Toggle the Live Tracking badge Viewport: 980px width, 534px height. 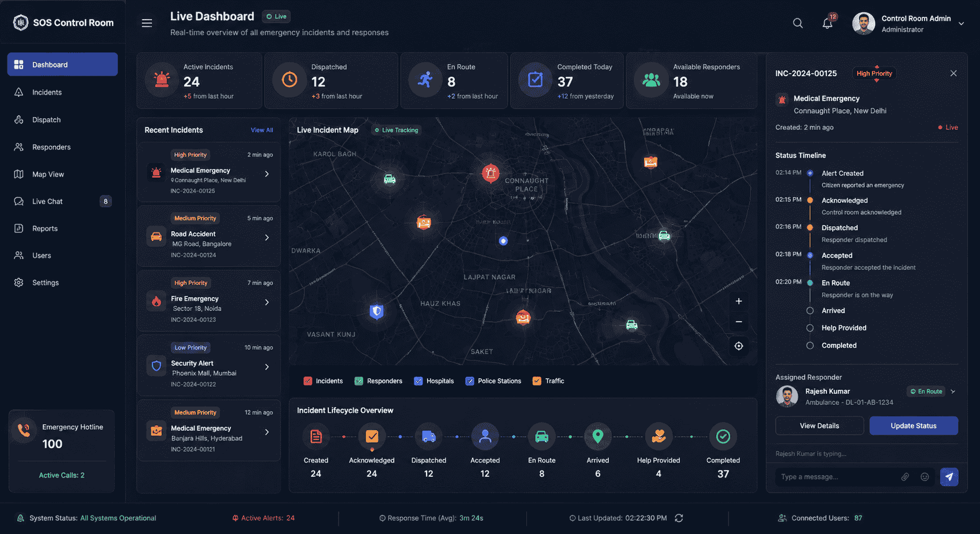coord(397,130)
